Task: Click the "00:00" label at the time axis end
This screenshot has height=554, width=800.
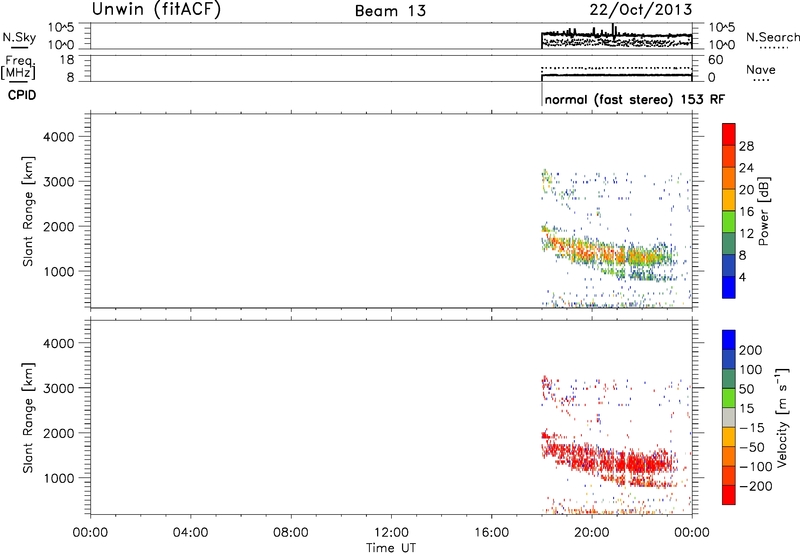Action: click(x=692, y=533)
